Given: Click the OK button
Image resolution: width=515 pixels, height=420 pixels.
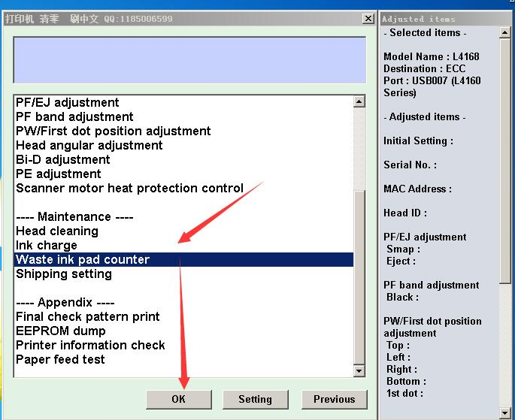Looking at the screenshot, I should pos(178,399).
